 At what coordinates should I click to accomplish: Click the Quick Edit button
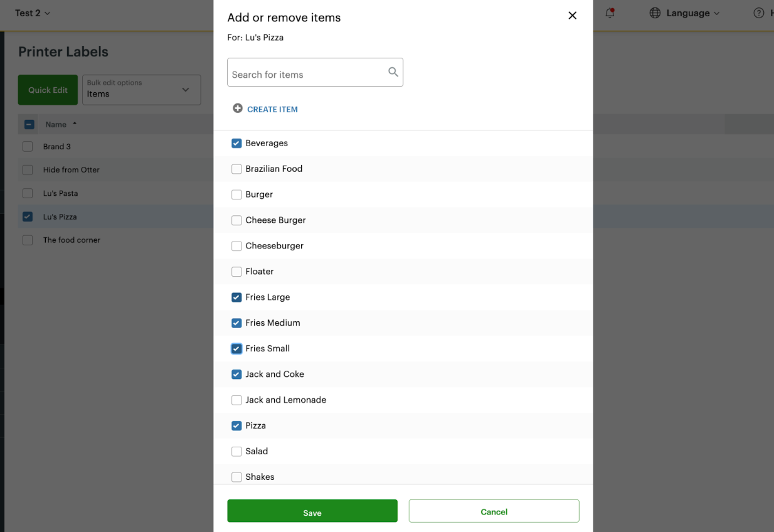48,90
